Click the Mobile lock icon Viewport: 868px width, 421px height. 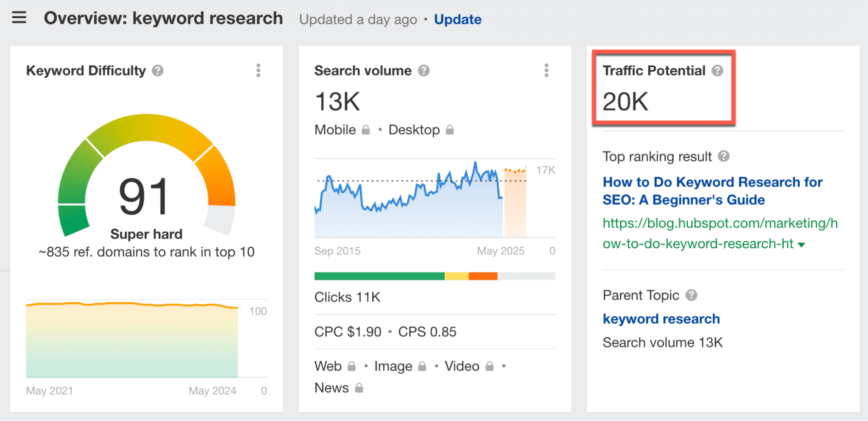click(x=366, y=129)
